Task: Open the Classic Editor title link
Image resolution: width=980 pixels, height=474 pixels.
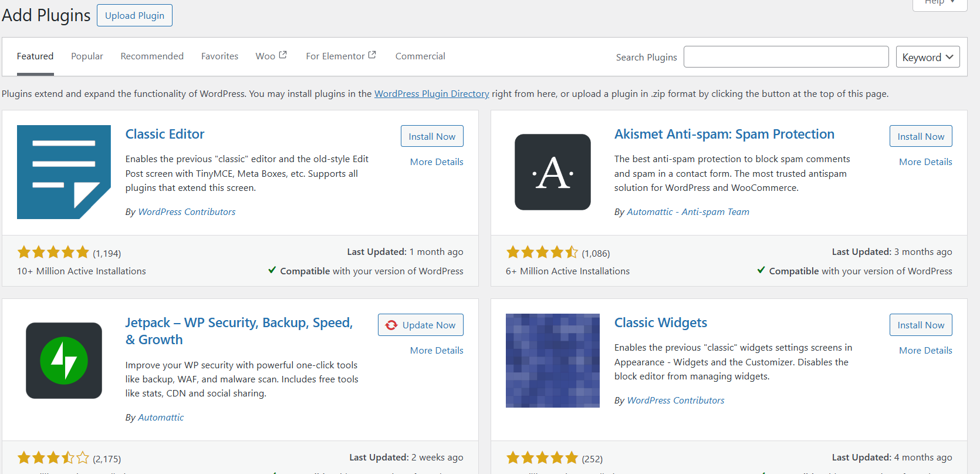Action: [x=165, y=135]
